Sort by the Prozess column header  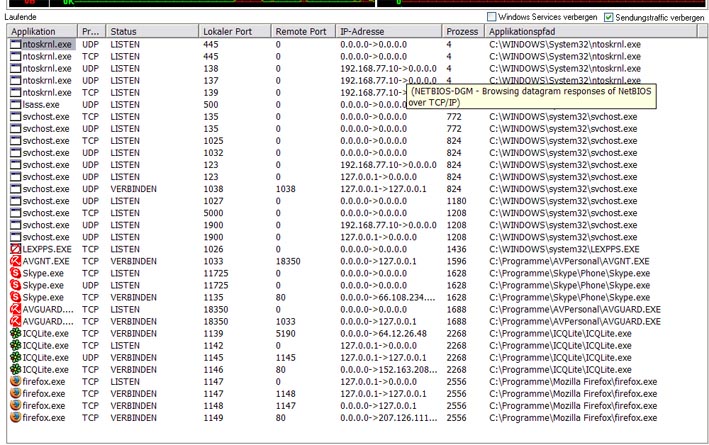pyautogui.click(x=463, y=32)
